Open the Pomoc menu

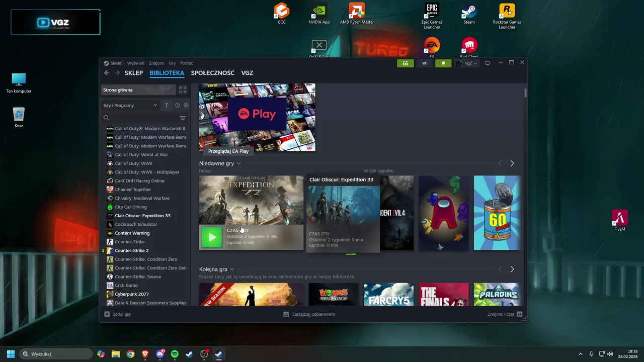pyautogui.click(x=187, y=63)
